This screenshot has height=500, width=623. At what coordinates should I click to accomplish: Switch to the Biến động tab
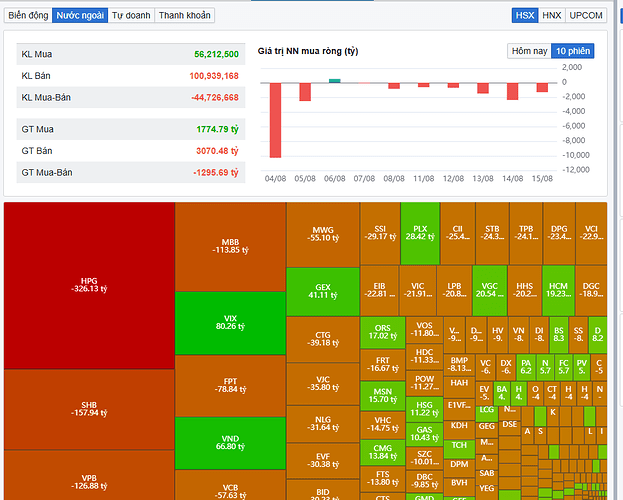[28, 16]
